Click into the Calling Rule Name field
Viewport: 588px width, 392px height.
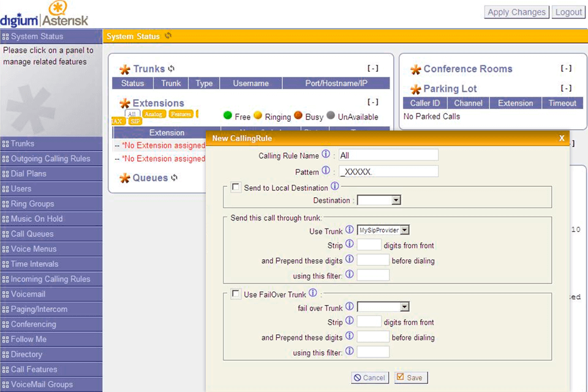pyautogui.click(x=388, y=156)
